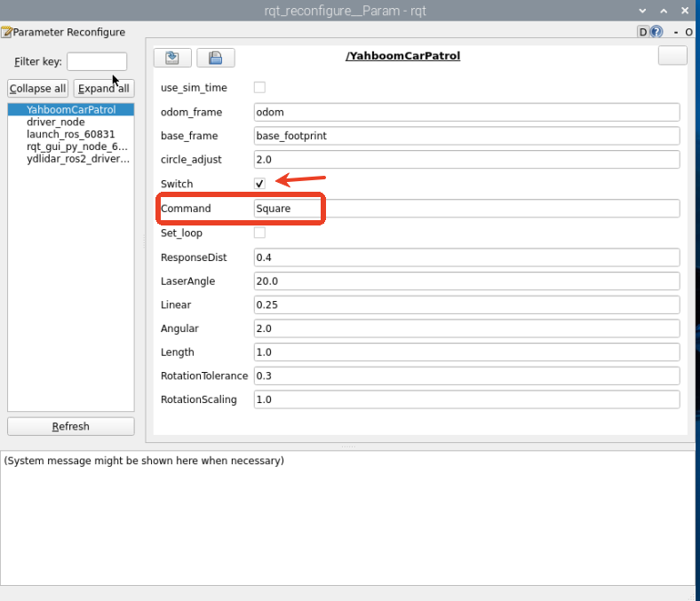Collapse all nodes in the tree
This screenshot has height=601, width=700.
click(37, 88)
